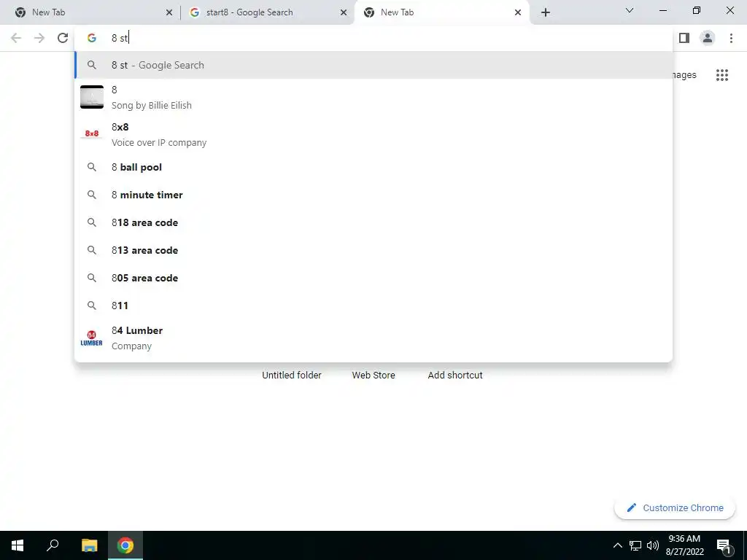Open a new tab with plus button
This screenshot has width=747, height=560.
pos(546,12)
